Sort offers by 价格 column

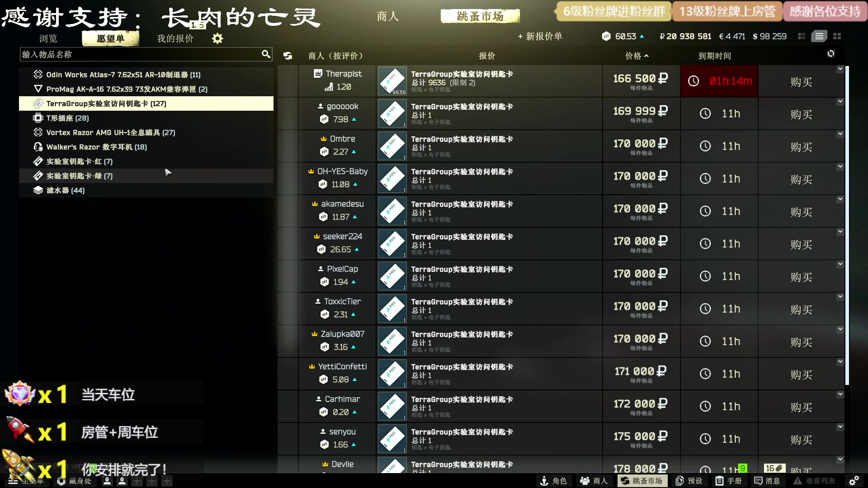pos(637,56)
